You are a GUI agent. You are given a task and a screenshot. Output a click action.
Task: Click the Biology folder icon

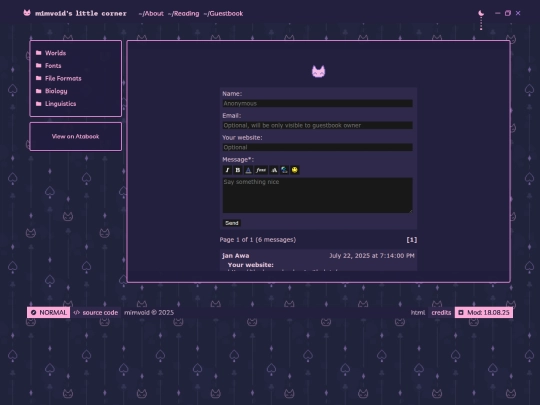click(39, 91)
